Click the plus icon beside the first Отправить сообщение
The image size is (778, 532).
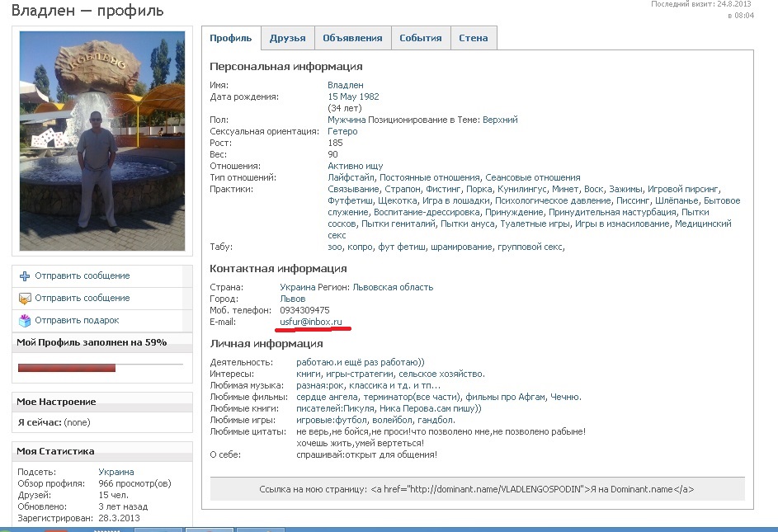pos(25,276)
